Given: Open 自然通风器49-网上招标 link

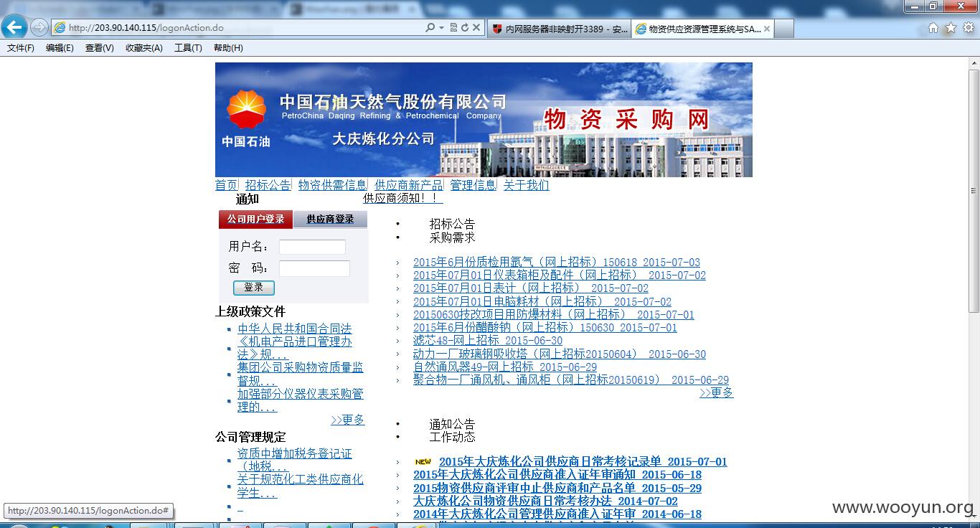Looking at the screenshot, I should [x=505, y=367].
